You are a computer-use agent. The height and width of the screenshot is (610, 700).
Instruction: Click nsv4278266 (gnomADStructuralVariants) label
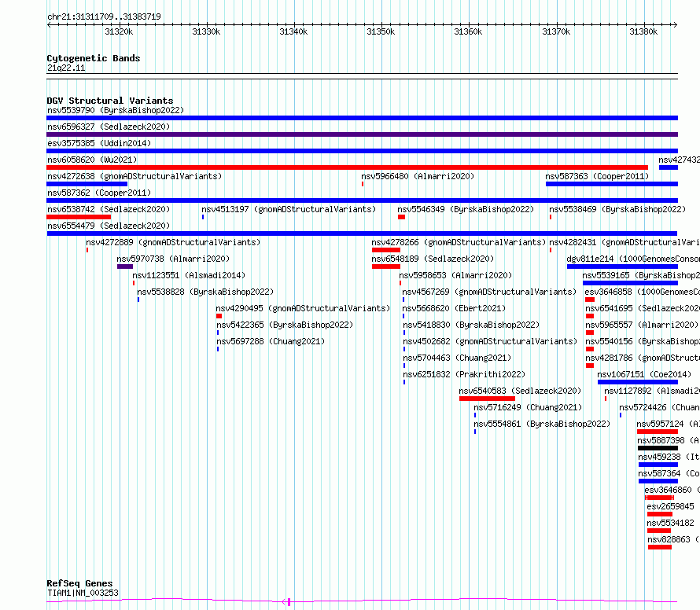click(459, 242)
